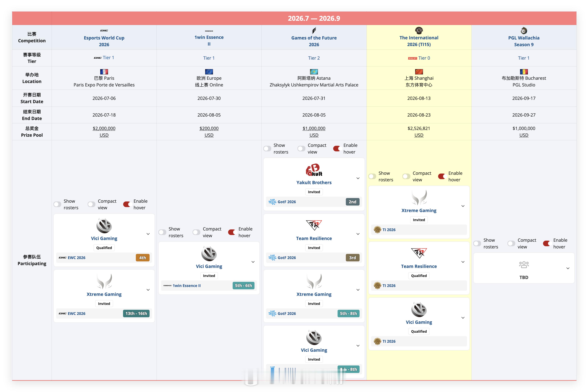Click the 5th - 6th placement badge
The width and height of the screenshot is (588, 392).
[243, 286]
